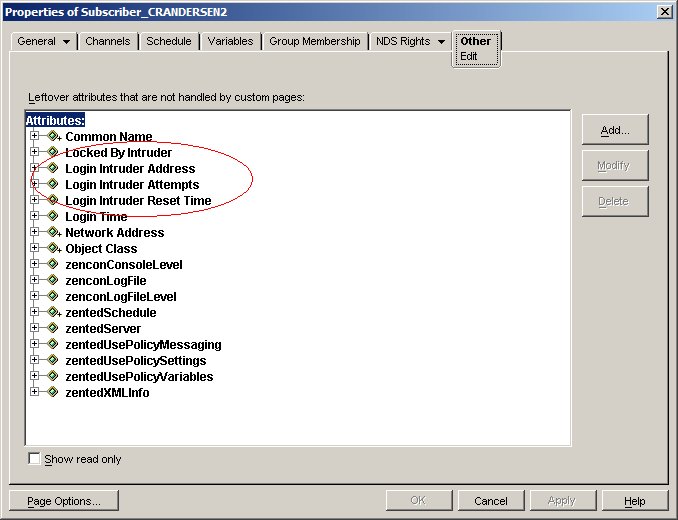Click the zentedSchedule attribute icon
The width and height of the screenshot is (678, 520).
[53, 312]
